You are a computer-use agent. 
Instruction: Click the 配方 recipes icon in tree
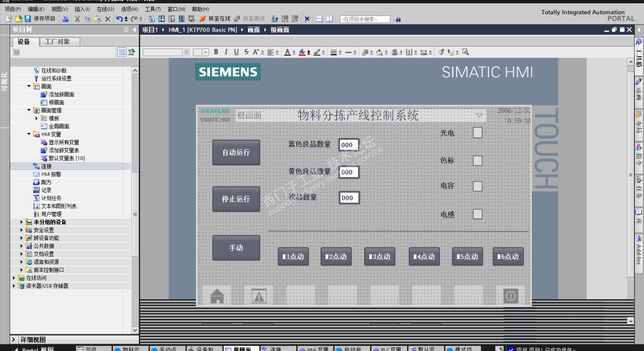tap(36, 182)
